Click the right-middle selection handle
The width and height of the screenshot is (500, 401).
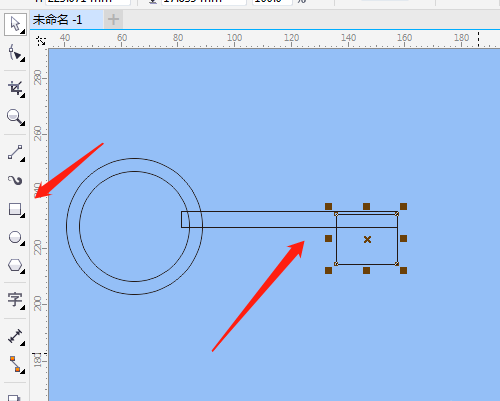pyautogui.click(x=403, y=238)
